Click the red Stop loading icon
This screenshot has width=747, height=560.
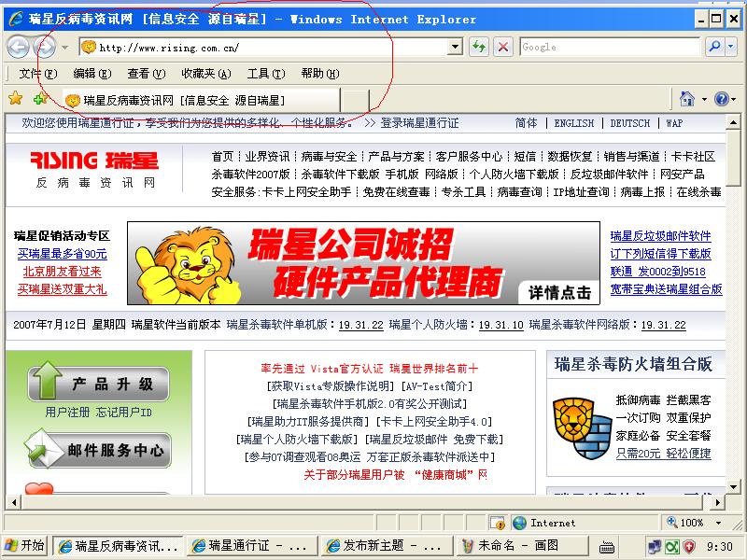(502, 48)
